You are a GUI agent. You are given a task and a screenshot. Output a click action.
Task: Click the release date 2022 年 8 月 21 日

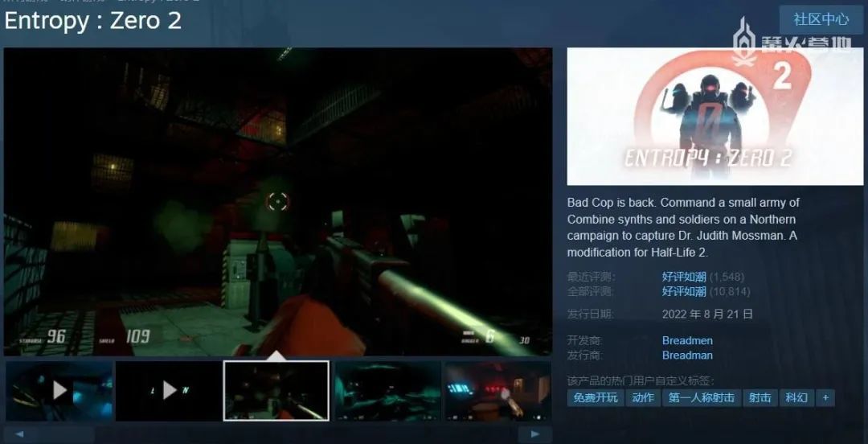click(x=707, y=314)
